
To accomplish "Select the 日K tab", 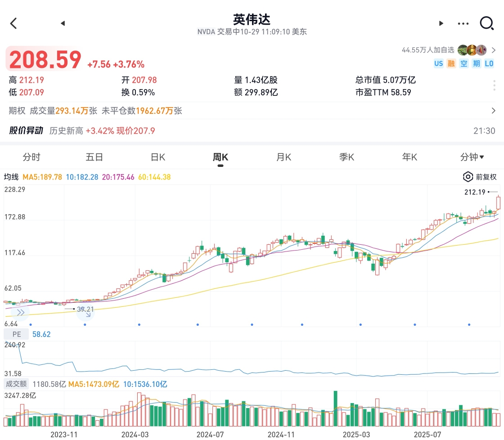I will [158, 157].
